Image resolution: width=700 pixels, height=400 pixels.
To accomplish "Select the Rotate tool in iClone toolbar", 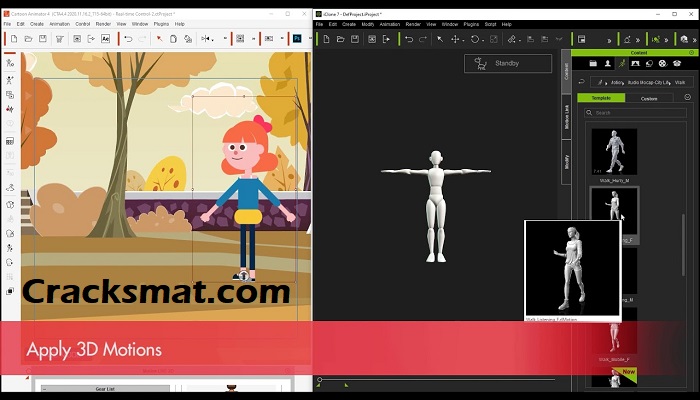I will pos(475,39).
